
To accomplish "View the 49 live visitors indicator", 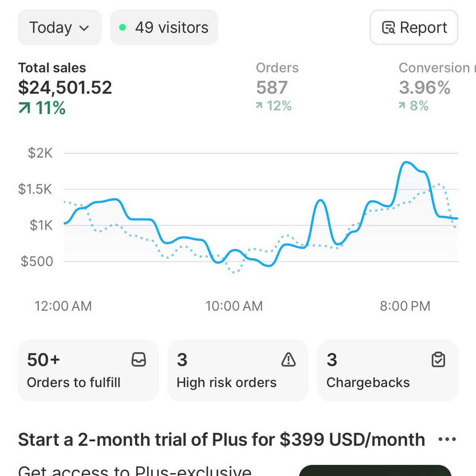I will tap(164, 28).
